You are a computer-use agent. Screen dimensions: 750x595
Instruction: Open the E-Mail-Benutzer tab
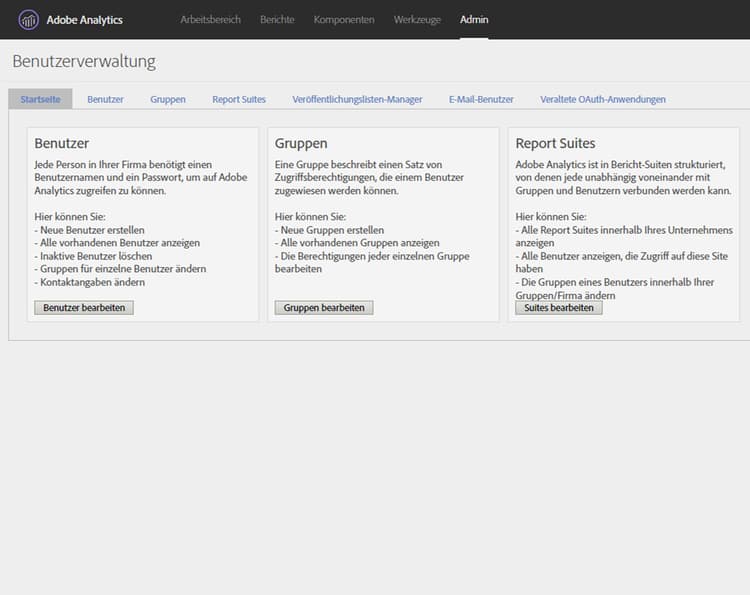point(481,99)
